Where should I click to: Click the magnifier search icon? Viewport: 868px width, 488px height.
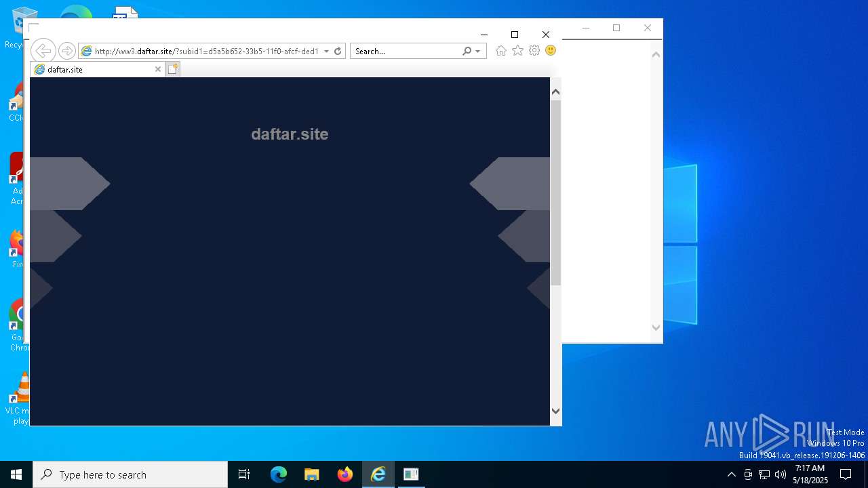467,51
